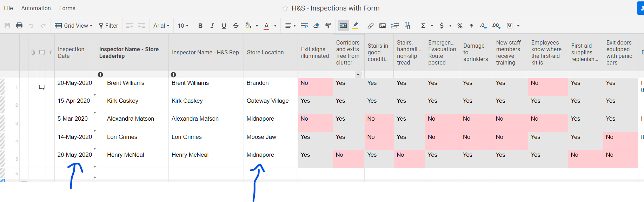Open the comment icon on row 1
This screenshot has height=202, width=644.
[x=42, y=87]
